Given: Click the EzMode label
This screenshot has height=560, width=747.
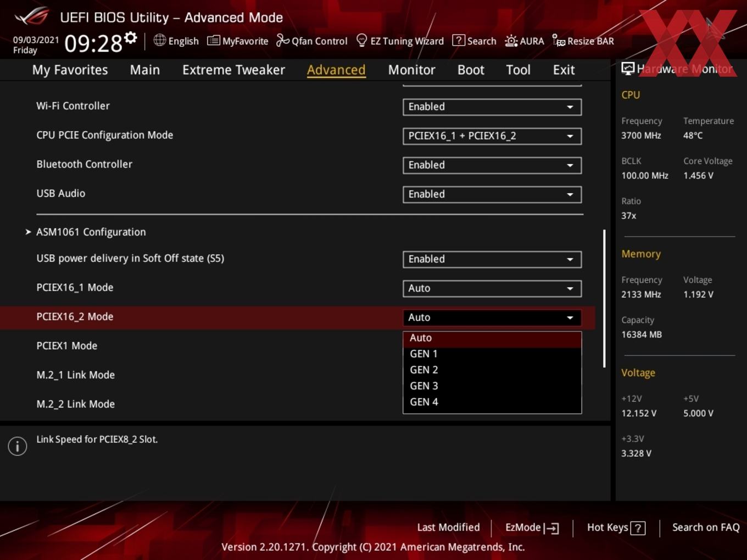Looking at the screenshot, I should click(x=523, y=528).
